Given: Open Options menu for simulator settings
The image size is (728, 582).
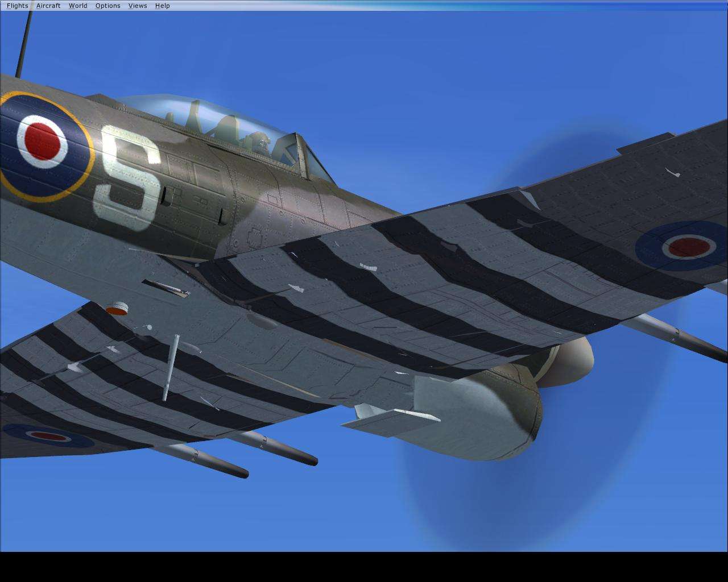Looking at the screenshot, I should pos(107,6).
